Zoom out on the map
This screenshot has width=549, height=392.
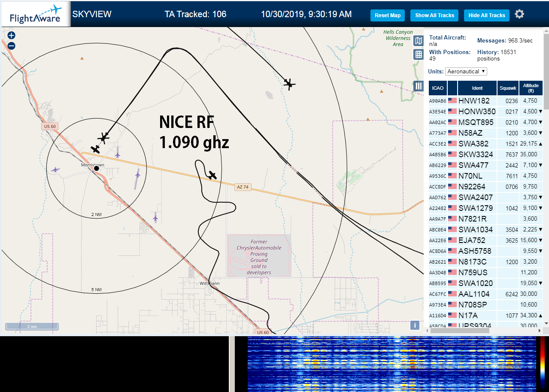12,46
